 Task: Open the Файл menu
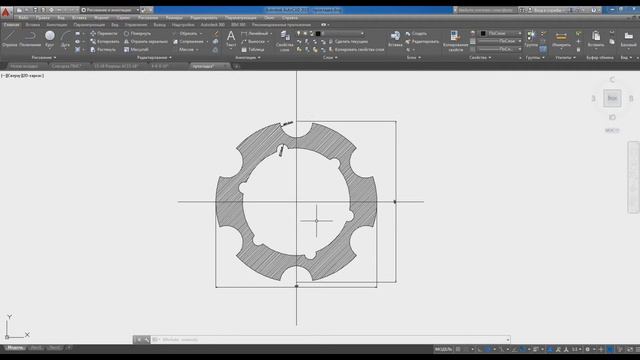(x=23, y=18)
